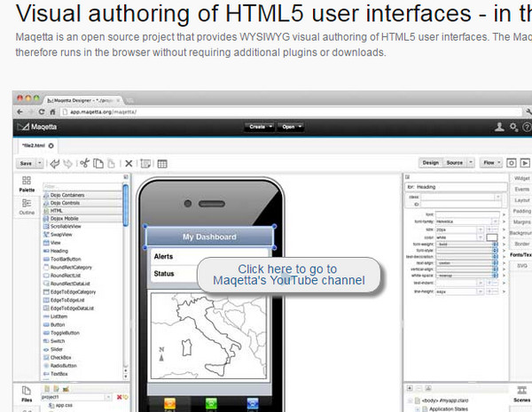The width and height of the screenshot is (532, 412).
Task: Expand the Flow layout dropdown
Action: coord(489,163)
